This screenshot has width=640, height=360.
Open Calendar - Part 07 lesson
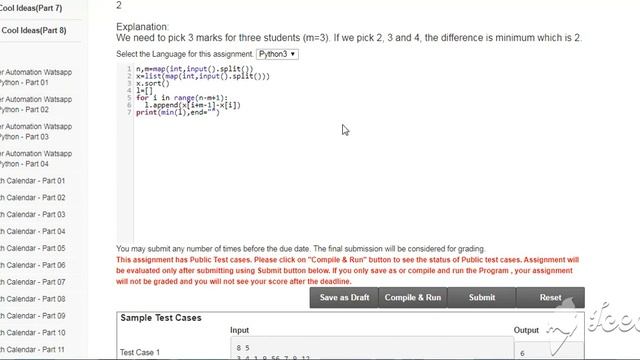point(33,282)
